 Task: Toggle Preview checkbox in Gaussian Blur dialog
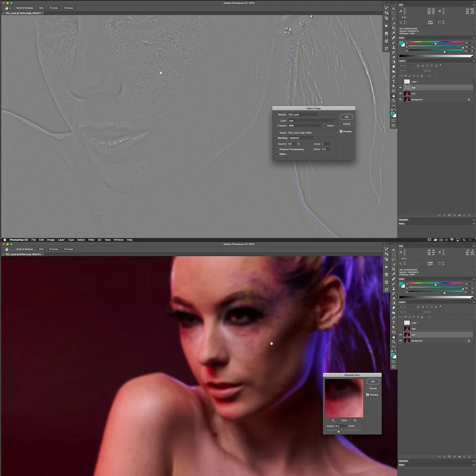coord(367,395)
